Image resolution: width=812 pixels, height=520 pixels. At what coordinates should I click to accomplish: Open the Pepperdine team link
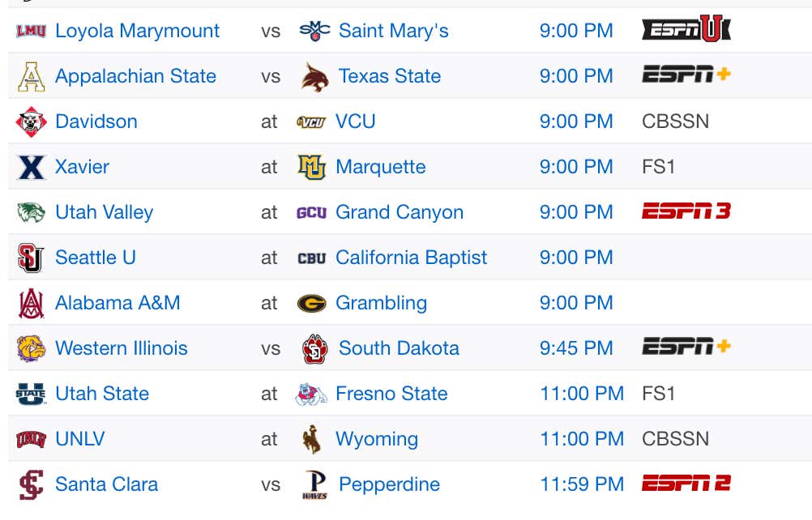click(390, 484)
